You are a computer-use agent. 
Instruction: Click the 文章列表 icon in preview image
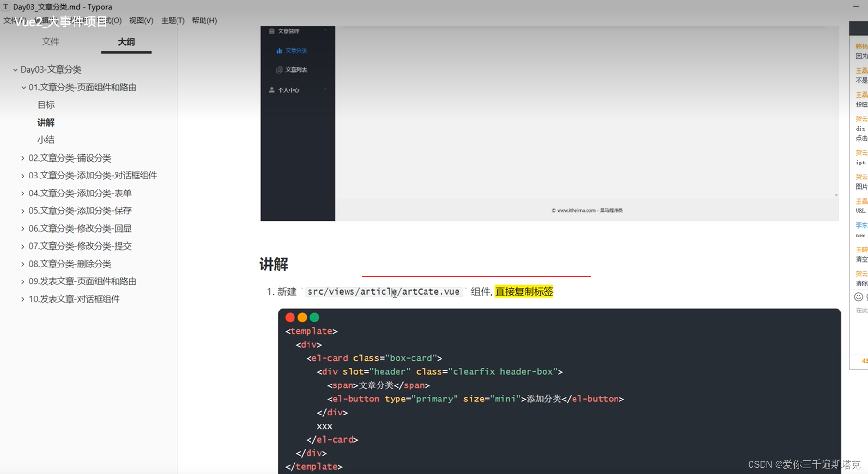point(279,70)
